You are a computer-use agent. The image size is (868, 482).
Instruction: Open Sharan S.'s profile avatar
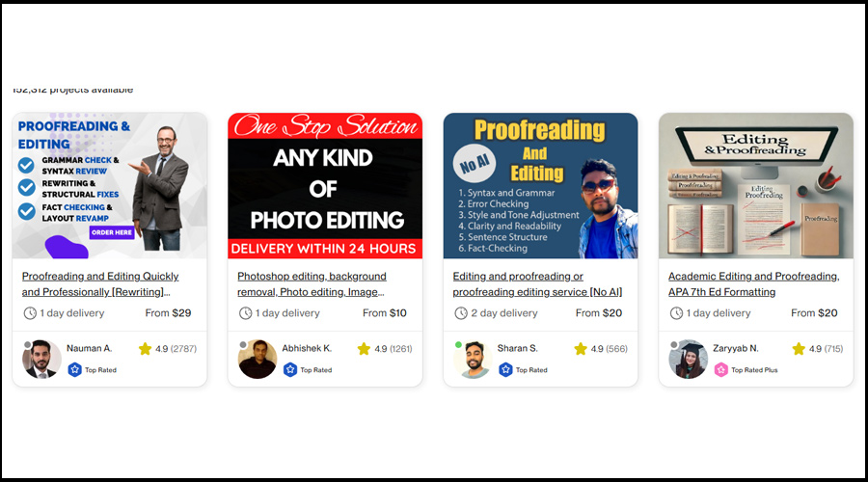[473, 360]
